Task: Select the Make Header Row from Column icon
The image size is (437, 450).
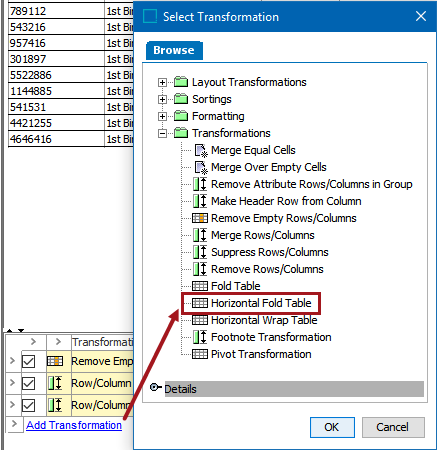Action: 200,201
